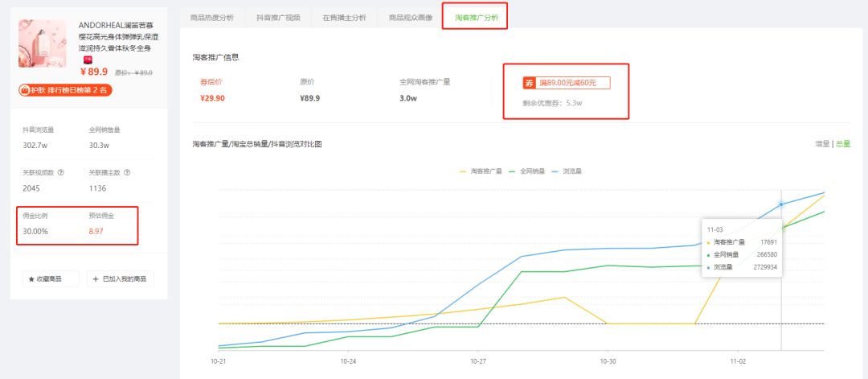Click the shopping bag icon in ranking badge

[x=25, y=90]
